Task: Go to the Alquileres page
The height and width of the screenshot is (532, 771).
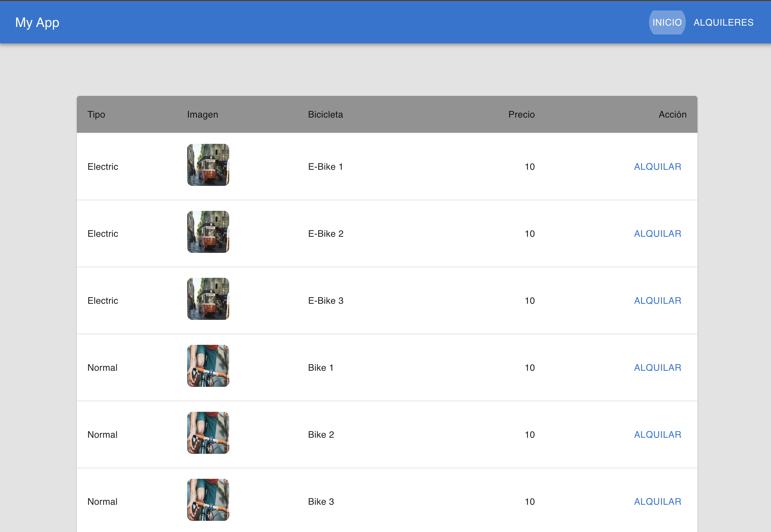Action: [x=723, y=22]
